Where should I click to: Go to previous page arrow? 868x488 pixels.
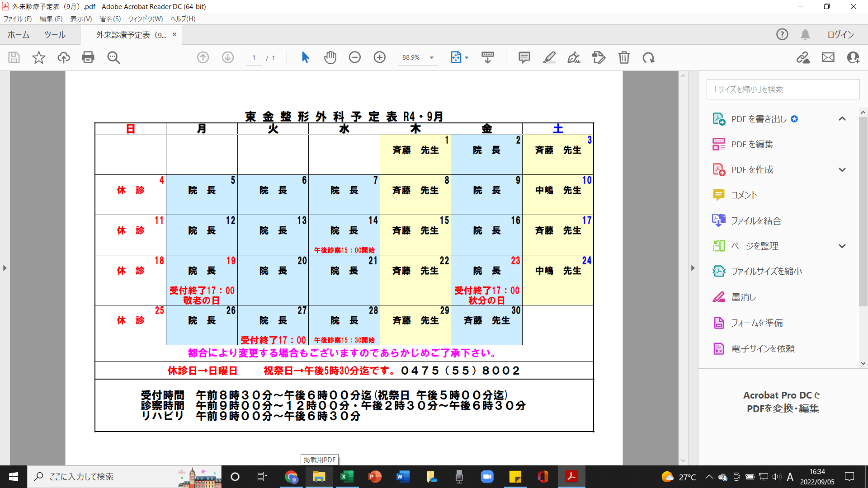(203, 57)
